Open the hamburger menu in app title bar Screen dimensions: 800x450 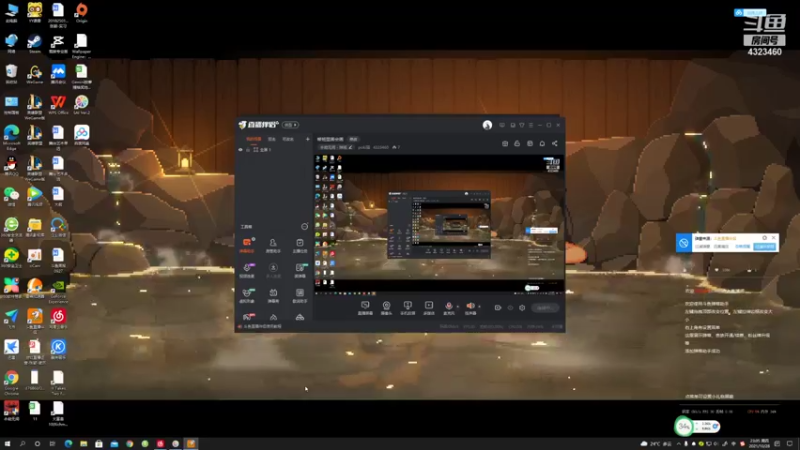tap(531, 125)
